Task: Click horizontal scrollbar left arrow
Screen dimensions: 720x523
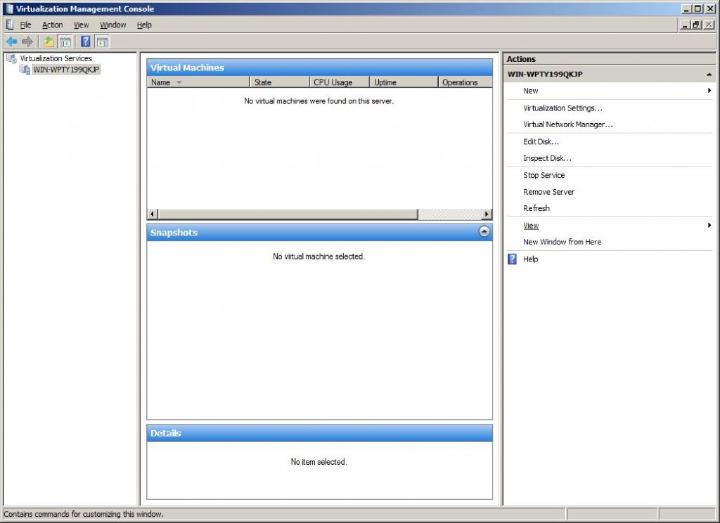Action: pyautogui.click(x=152, y=214)
